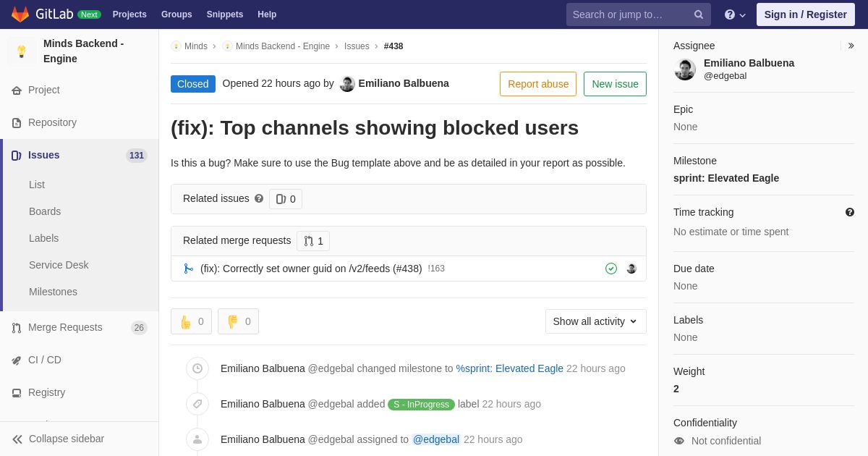This screenshot has width=868, height=456.
Task: Open Show all activity dropdown
Action: click(596, 321)
